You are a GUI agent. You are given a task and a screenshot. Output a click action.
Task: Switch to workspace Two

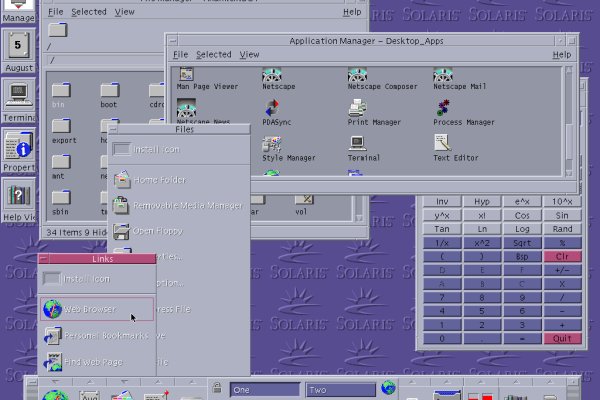tap(341, 390)
